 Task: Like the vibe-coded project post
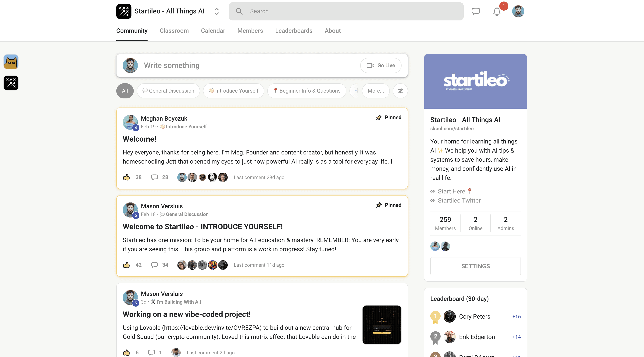(127, 352)
